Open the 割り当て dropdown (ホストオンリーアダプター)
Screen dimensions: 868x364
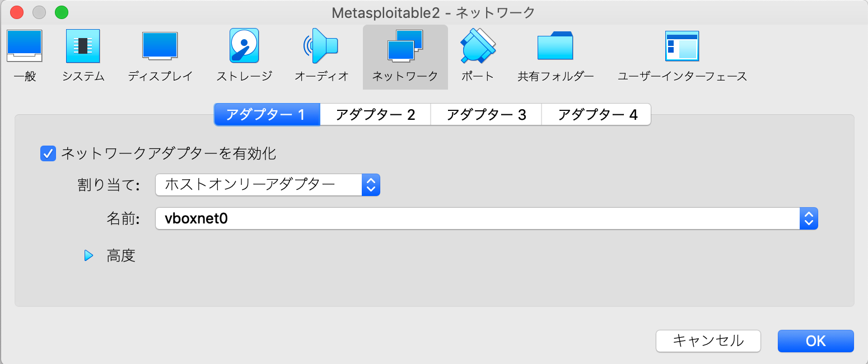(268, 185)
